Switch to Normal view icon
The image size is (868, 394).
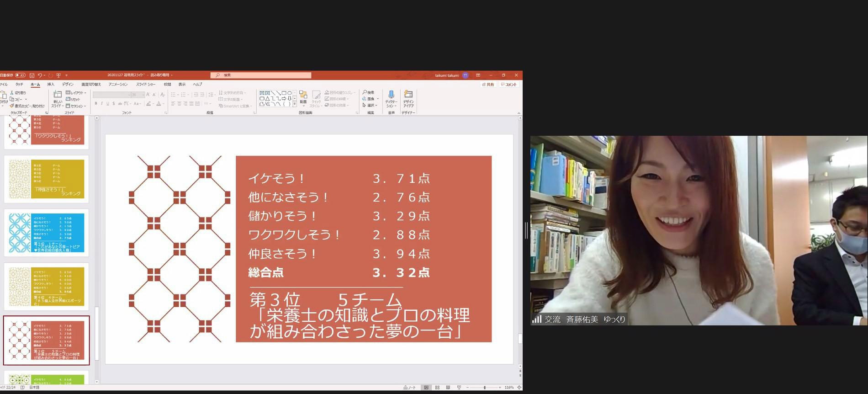coord(426,388)
